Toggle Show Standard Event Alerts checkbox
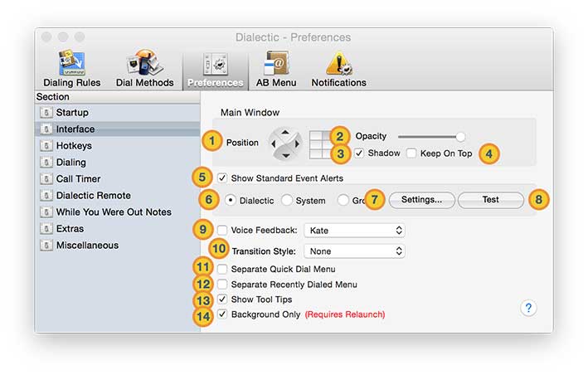The height and width of the screenshot is (375, 588). point(222,178)
